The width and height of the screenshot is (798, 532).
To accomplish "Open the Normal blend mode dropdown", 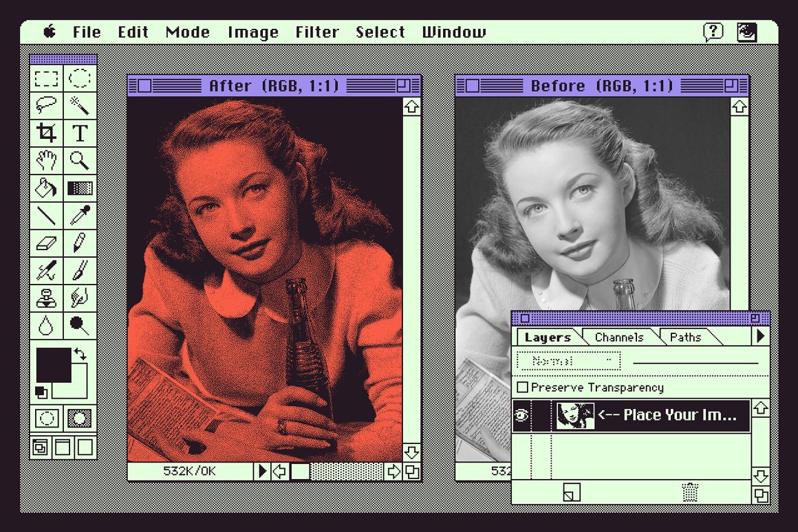I will 568,361.
